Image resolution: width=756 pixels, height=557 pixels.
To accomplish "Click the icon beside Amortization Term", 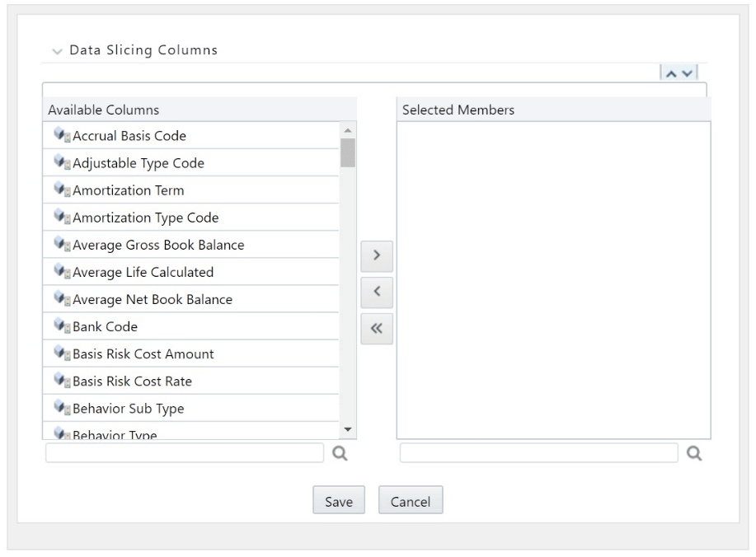I will point(61,190).
